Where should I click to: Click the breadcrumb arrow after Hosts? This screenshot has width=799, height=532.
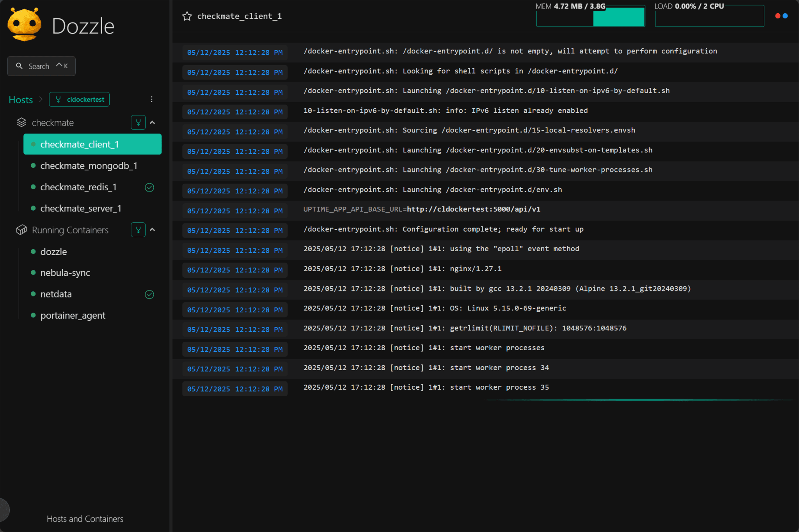[41, 99]
